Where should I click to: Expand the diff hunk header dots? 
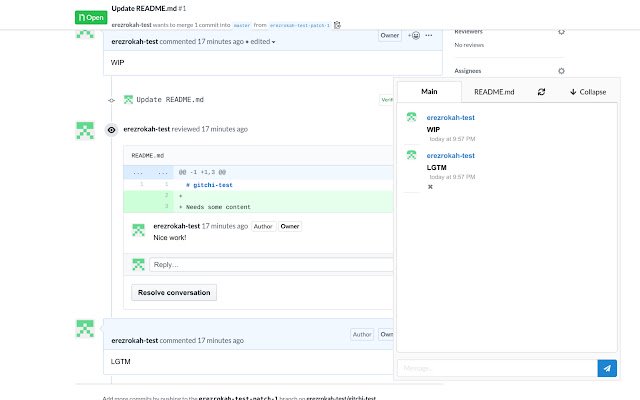point(149,172)
